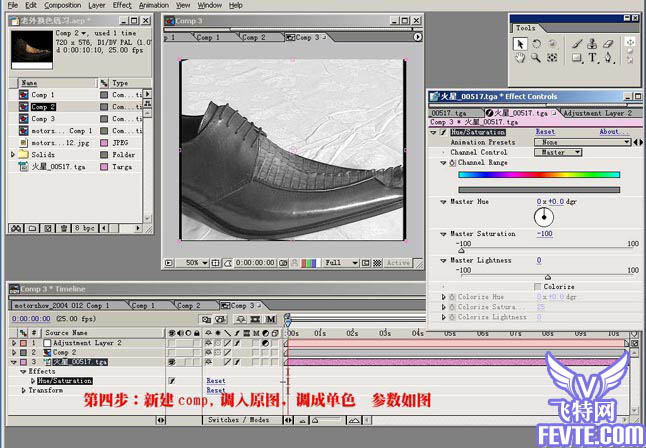Open the Full resolution dropdown
Viewport: 646px width, 448px height.
point(341,263)
